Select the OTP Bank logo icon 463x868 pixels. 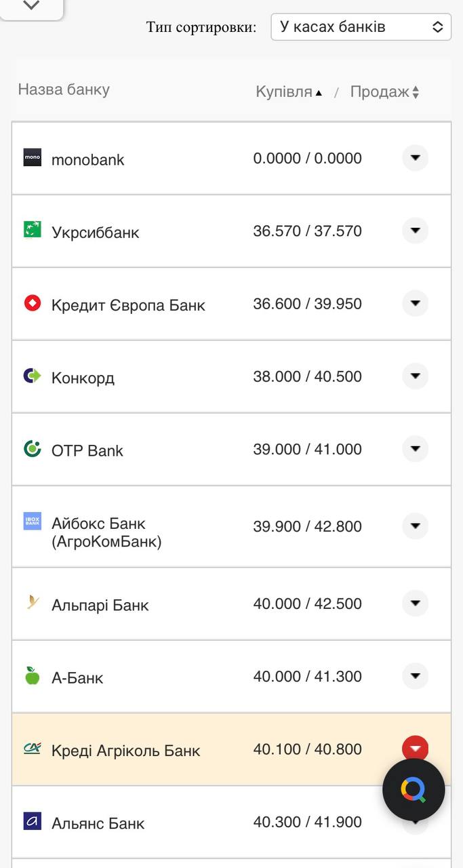[x=32, y=449]
